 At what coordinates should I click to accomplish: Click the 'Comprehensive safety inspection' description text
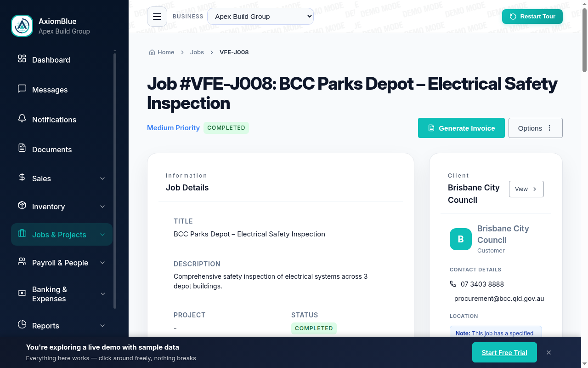point(271,281)
